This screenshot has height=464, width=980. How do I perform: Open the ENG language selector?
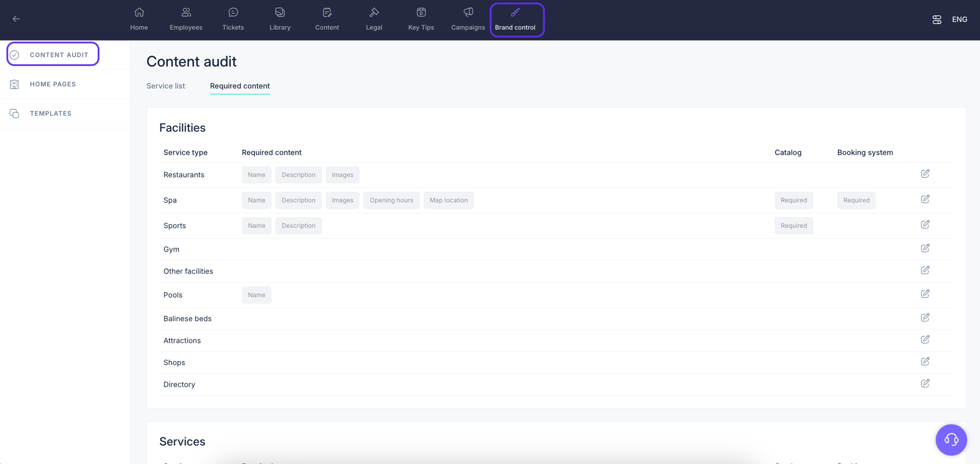pos(960,20)
